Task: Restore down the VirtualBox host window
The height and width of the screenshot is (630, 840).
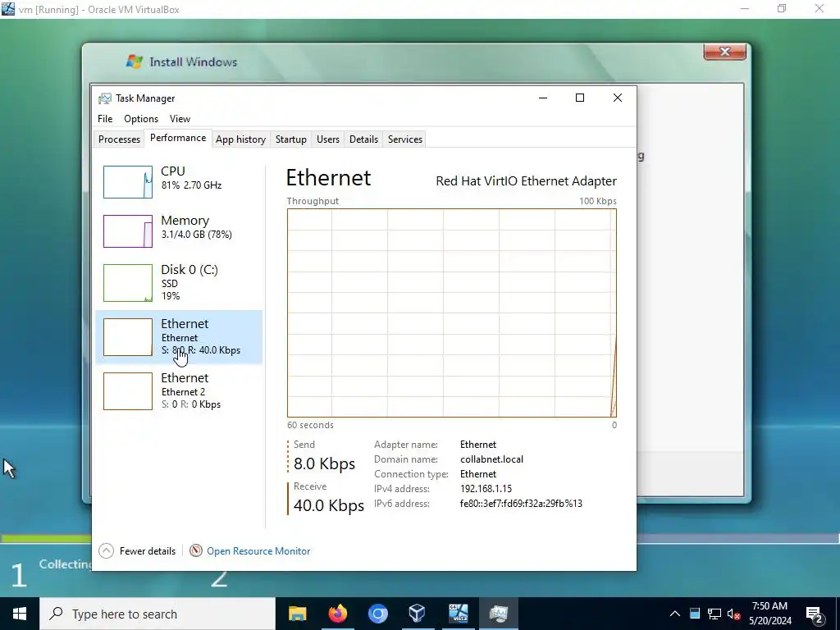Action: [x=782, y=9]
